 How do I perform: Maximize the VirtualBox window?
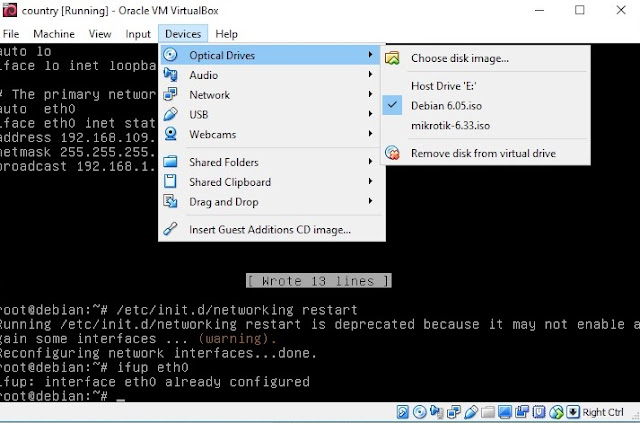580,10
